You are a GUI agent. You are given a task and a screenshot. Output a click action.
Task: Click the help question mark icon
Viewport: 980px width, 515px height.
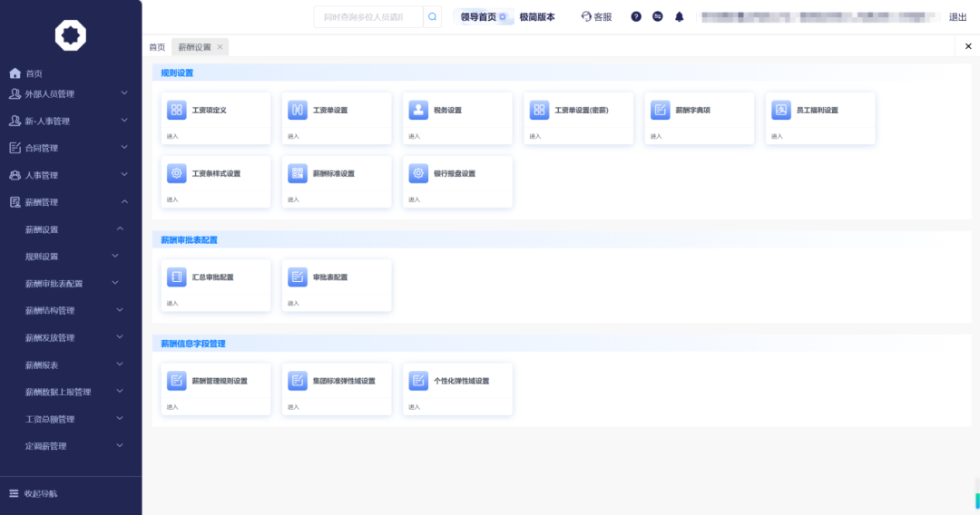(x=636, y=16)
